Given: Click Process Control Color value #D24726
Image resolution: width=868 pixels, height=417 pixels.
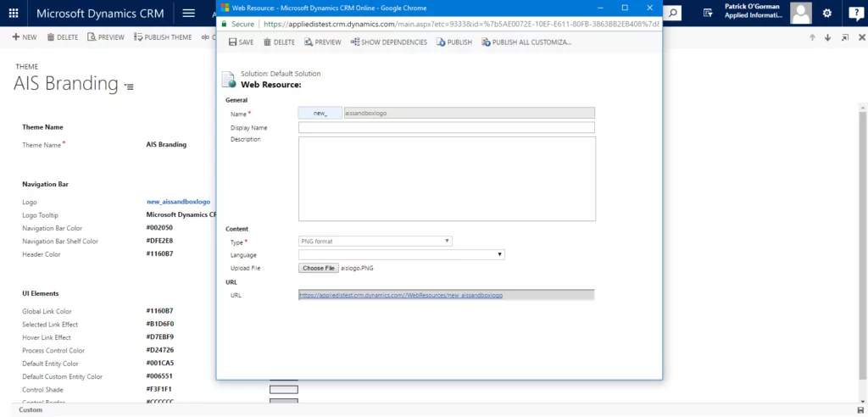Looking at the screenshot, I should [159, 351].
